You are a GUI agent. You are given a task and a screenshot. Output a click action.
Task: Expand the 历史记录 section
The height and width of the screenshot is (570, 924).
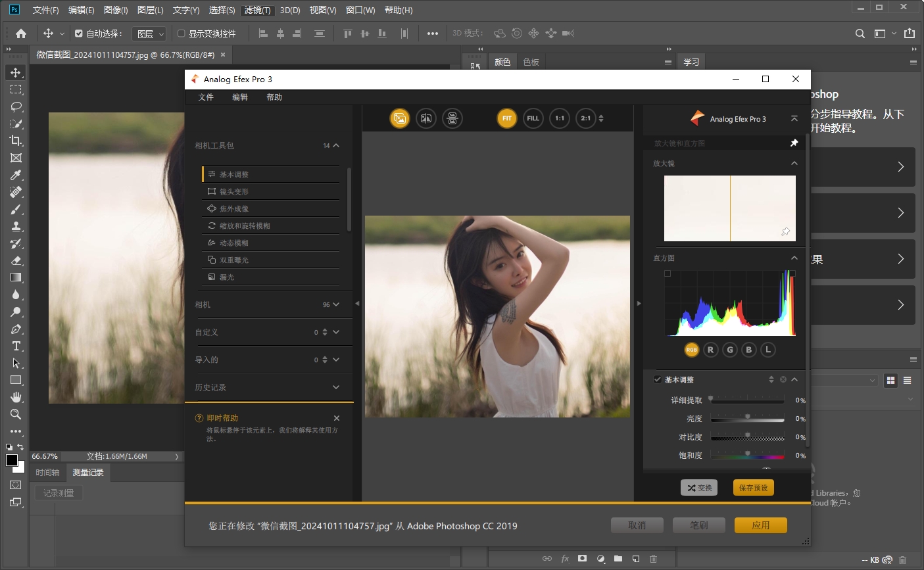336,387
